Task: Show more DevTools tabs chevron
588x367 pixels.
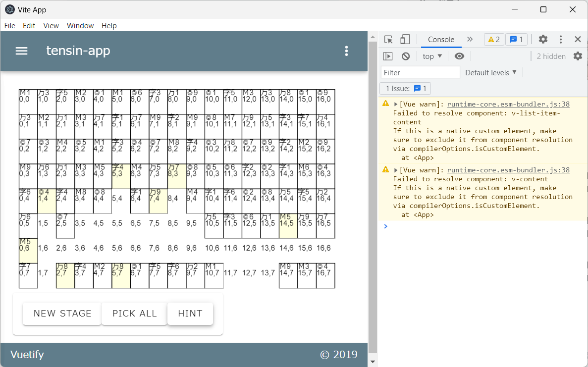Action: 470,40
